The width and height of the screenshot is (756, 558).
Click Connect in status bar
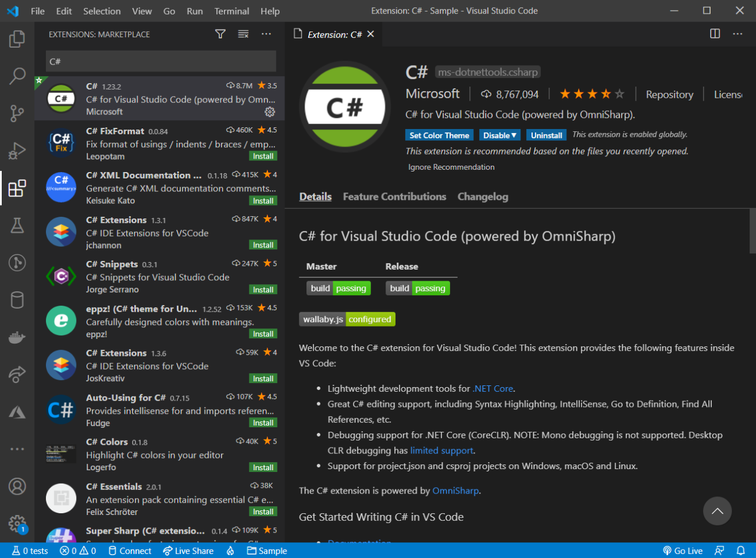point(130,550)
